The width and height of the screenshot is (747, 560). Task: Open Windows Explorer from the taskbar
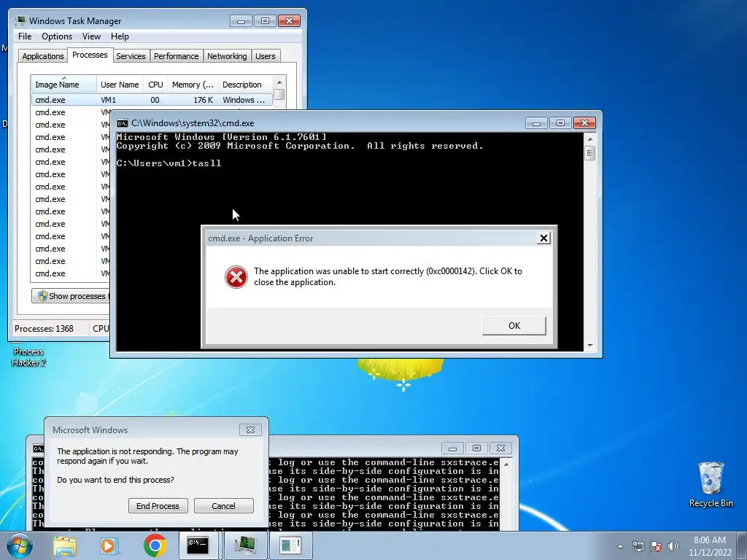[65, 545]
